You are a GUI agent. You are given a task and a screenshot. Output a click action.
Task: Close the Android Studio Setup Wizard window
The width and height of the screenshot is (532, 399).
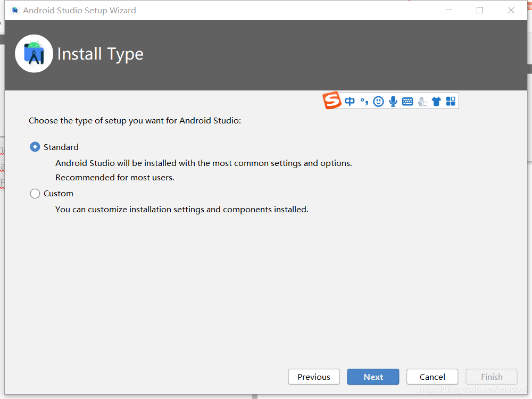[x=511, y=10]
